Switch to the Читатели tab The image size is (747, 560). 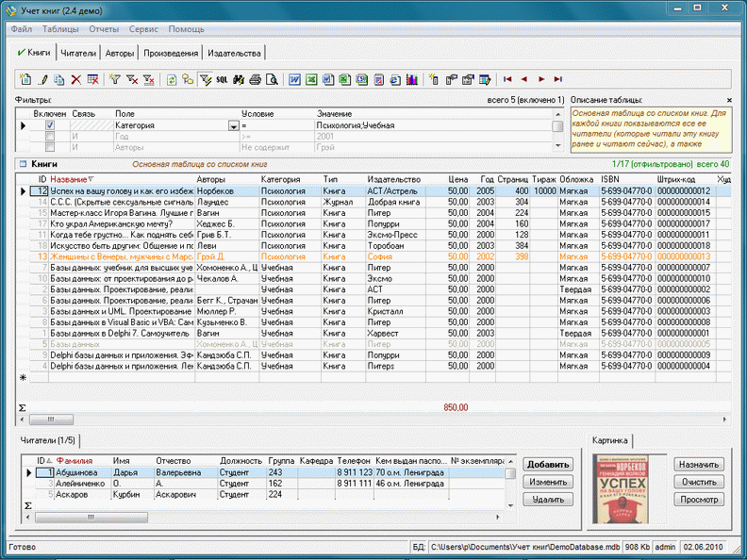(x=78, y=54)
